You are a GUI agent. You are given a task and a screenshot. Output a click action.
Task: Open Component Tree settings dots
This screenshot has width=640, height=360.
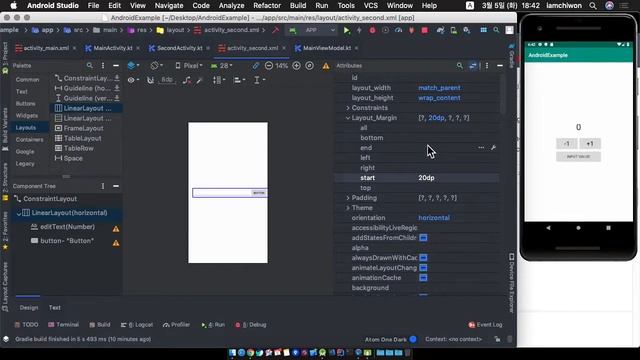103,186
